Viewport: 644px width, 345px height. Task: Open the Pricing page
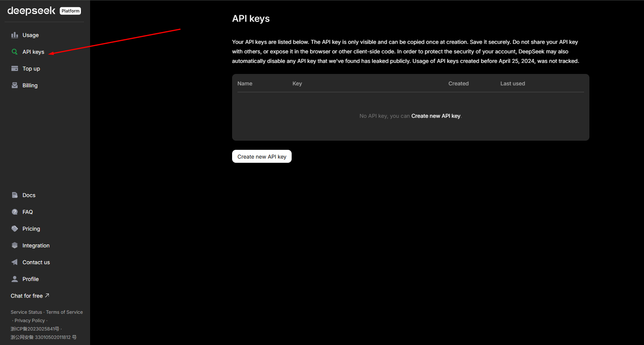[x=31, y=229]
